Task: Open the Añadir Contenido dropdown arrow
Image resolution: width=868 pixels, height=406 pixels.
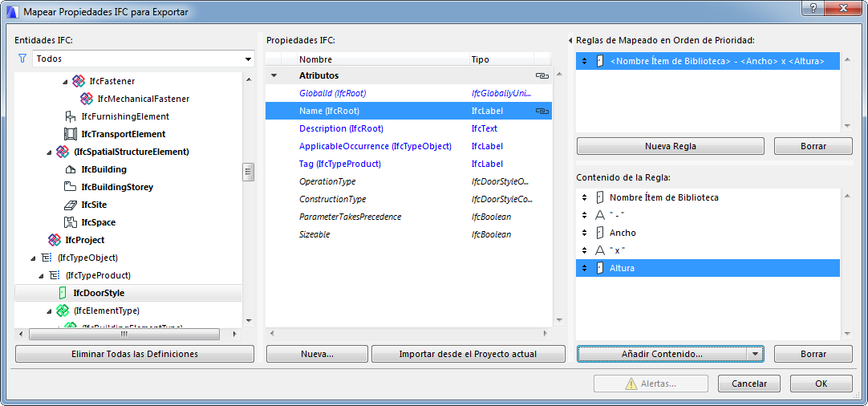Action: click(x=754, y=354)
